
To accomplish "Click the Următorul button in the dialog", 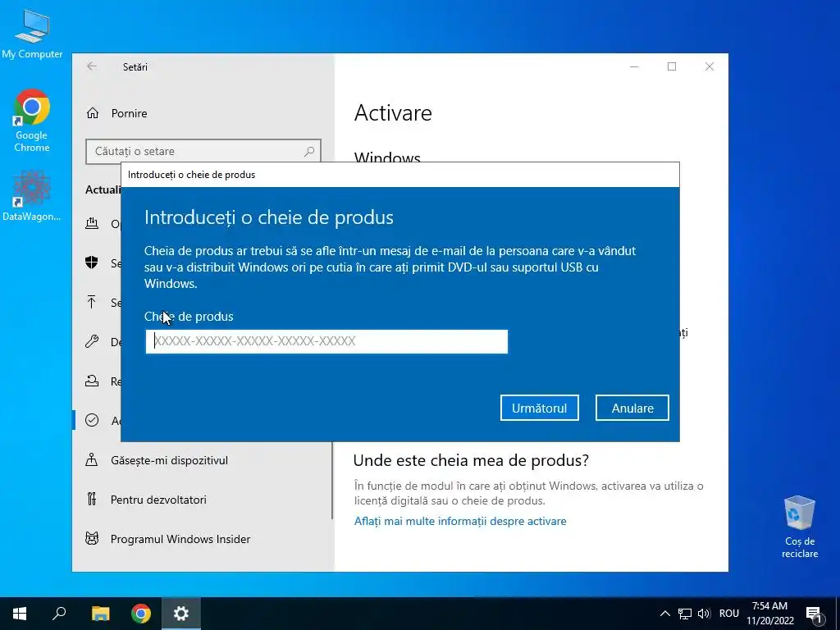I will [540, 408].
